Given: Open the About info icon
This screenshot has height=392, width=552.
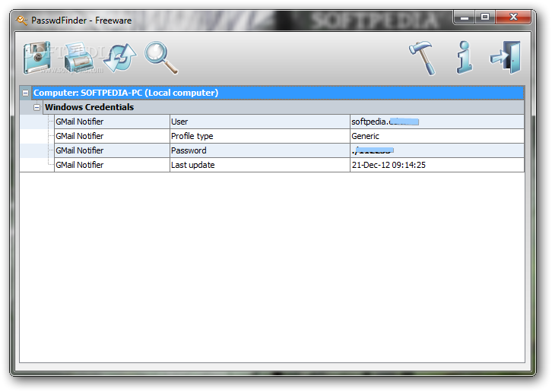Looking at the screenshot, I should pyautogui.click(x=465, y=58).
